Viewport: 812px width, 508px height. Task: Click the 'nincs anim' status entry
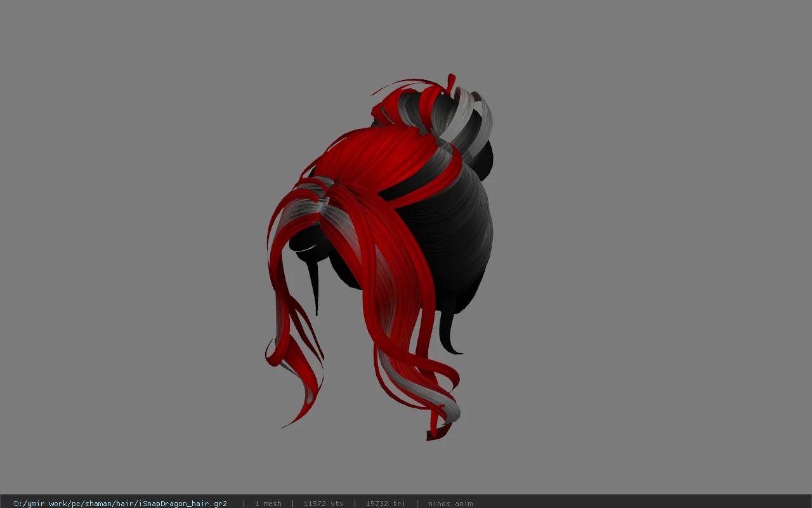(x=450, y=504)
